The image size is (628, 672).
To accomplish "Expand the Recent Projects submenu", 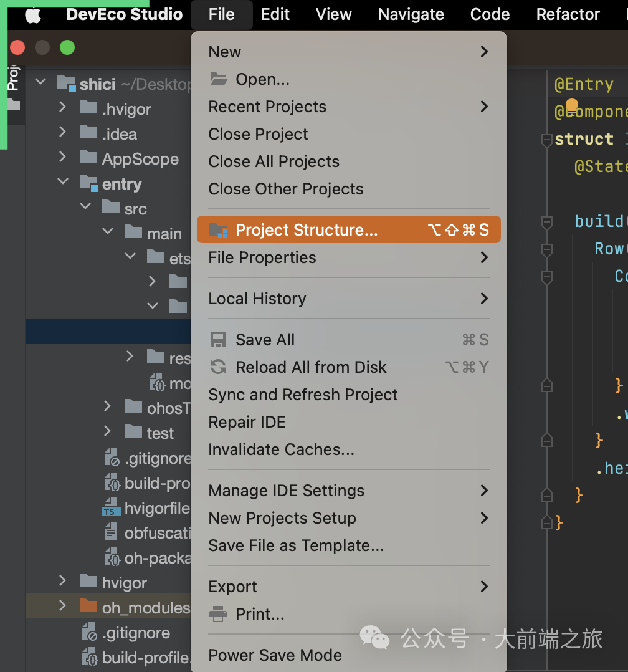I will tap(484, 107).
